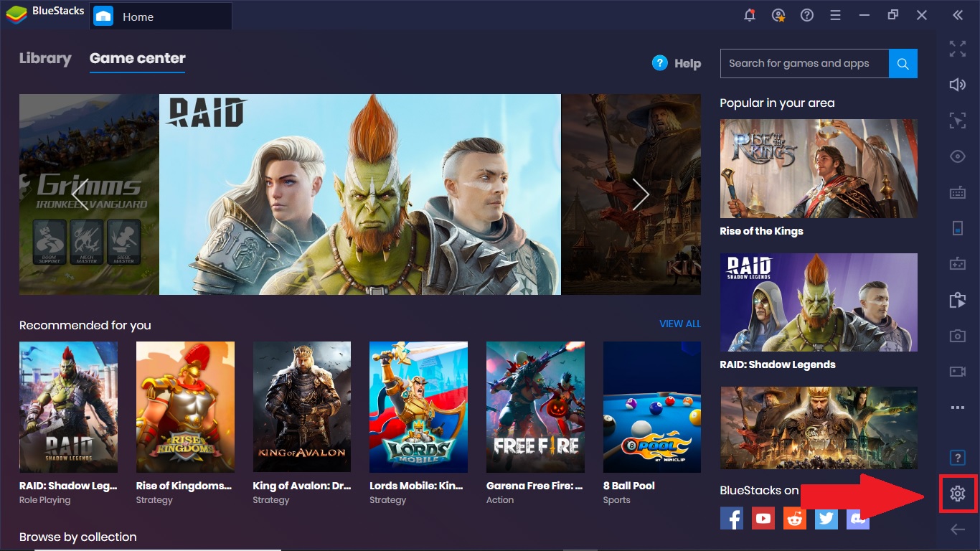Open the Lords Mobile game card
The height and width of the screenshot is (551, 980).
[418, 408]
